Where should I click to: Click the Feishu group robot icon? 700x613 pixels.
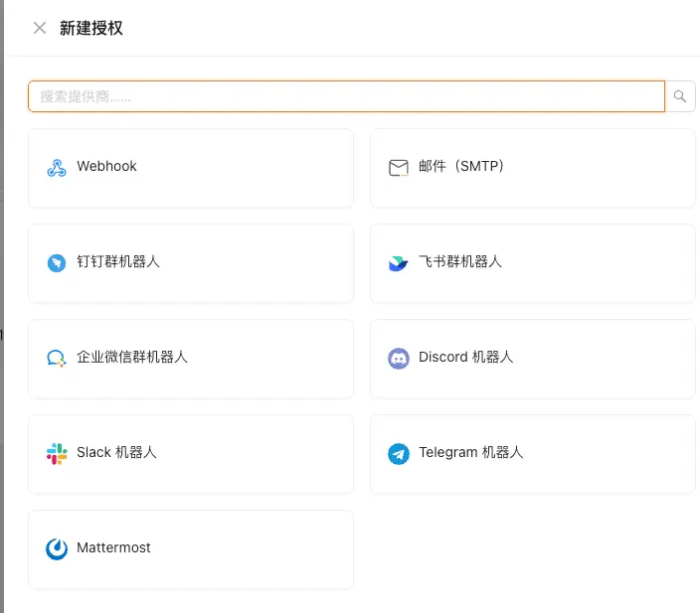pos(399,263)
